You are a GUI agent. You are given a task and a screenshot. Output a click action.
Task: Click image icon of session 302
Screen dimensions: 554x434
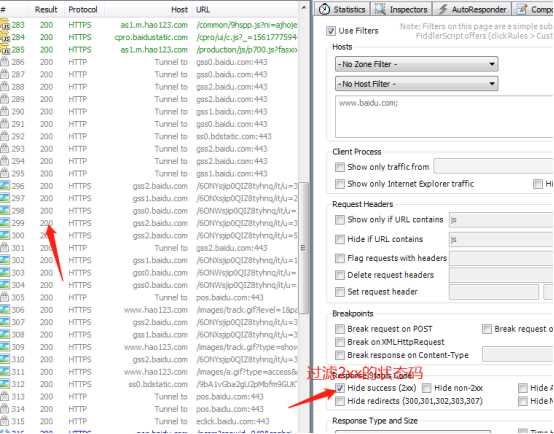[x=5, y=260]
